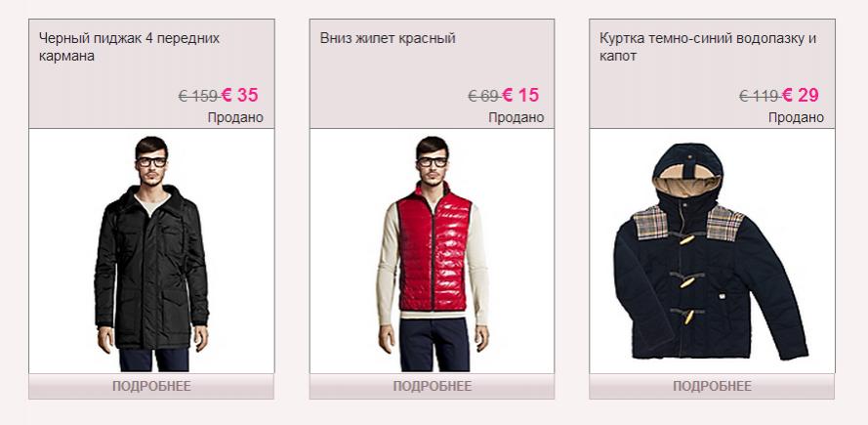Open details for black four-pocket jacket

point(151,386)
